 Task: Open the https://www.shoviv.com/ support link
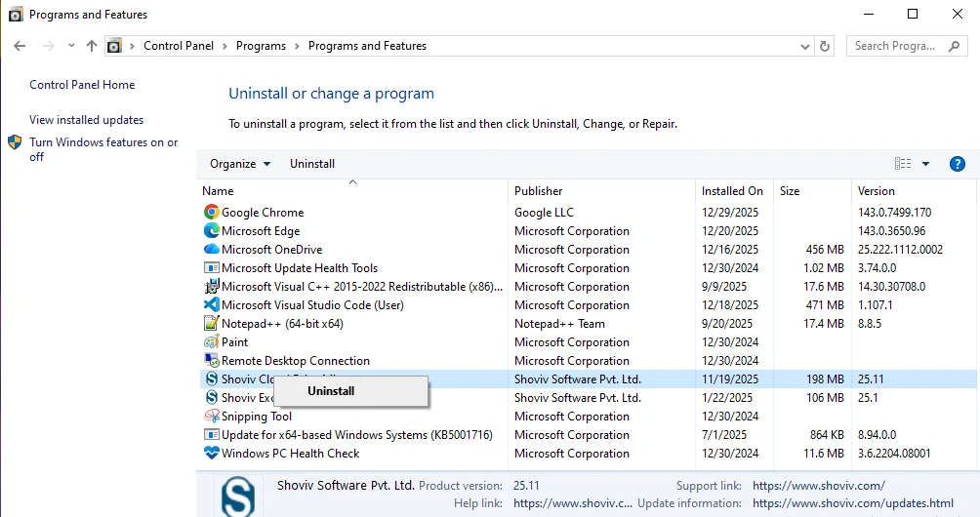pyautogui.click(x=819, y=486)
